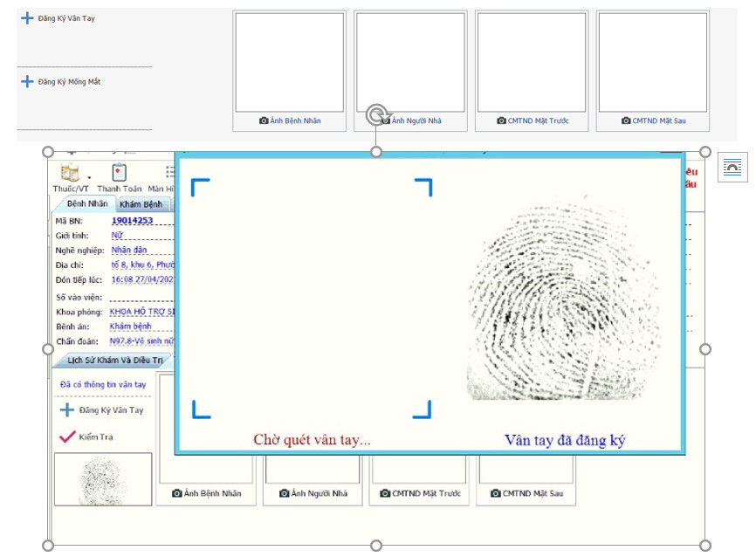This screenshot has height=557, width=756.
Task: Switch to the Khám Bệnh tab
Action: (x=141, y=204)
